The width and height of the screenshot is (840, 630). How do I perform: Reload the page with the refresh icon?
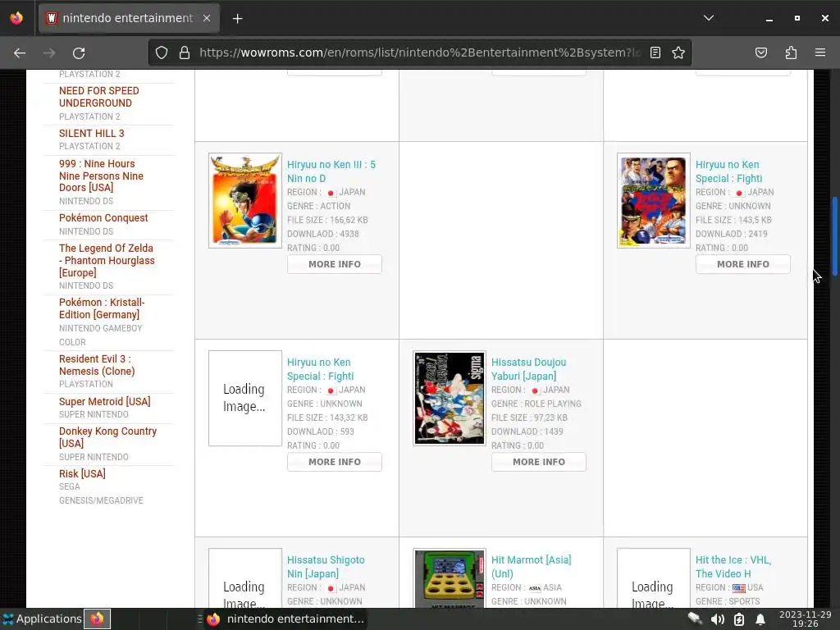pyautogui.click(x=79, y=52)
